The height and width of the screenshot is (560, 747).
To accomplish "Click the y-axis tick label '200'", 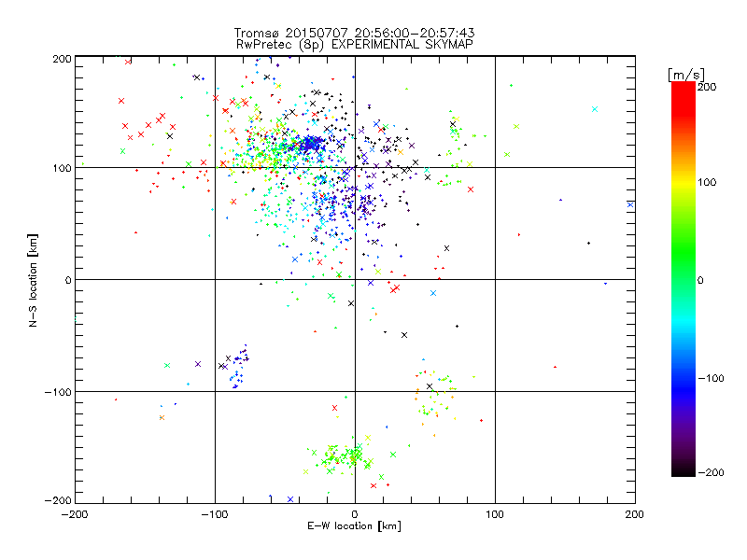I will tap(62, 59).
